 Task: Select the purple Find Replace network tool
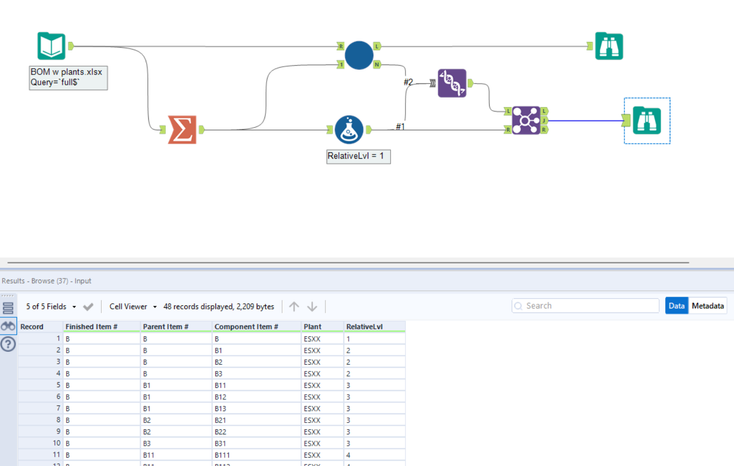point(526,120)
